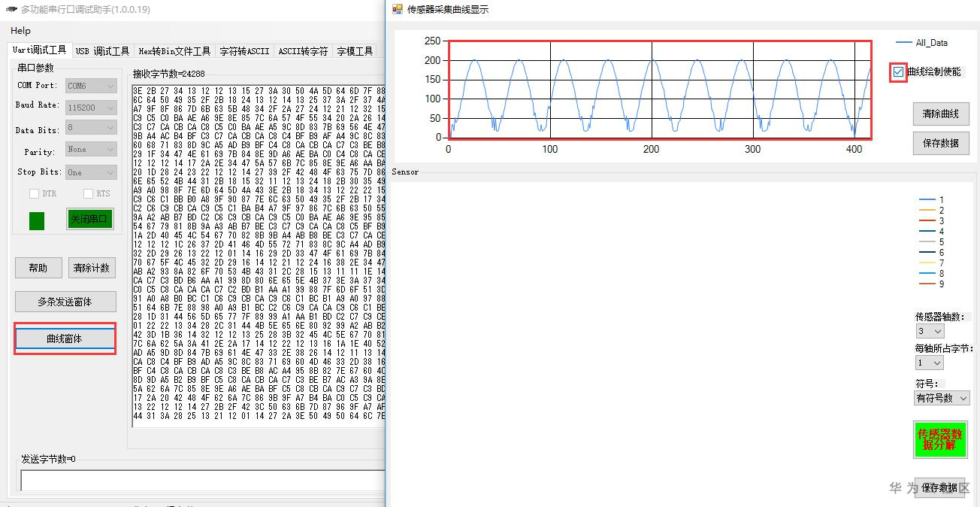
Task: Expand the Stop Bits dropdown
Action: pos(91,172)
